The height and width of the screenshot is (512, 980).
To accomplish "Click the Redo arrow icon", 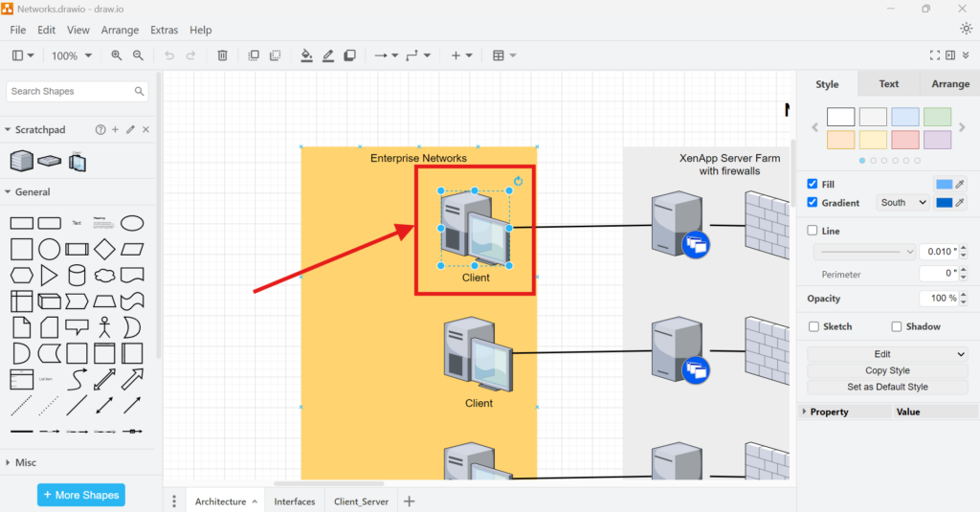I will click(x=190, y=56).
